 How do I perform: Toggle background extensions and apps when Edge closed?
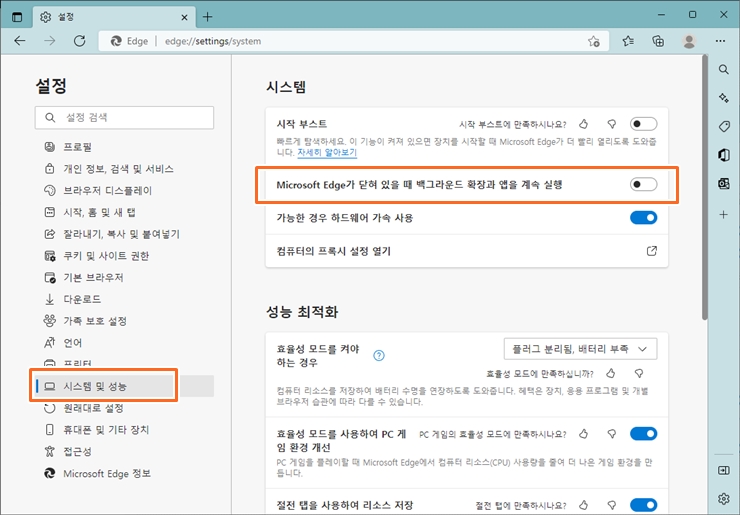(643, 185)
